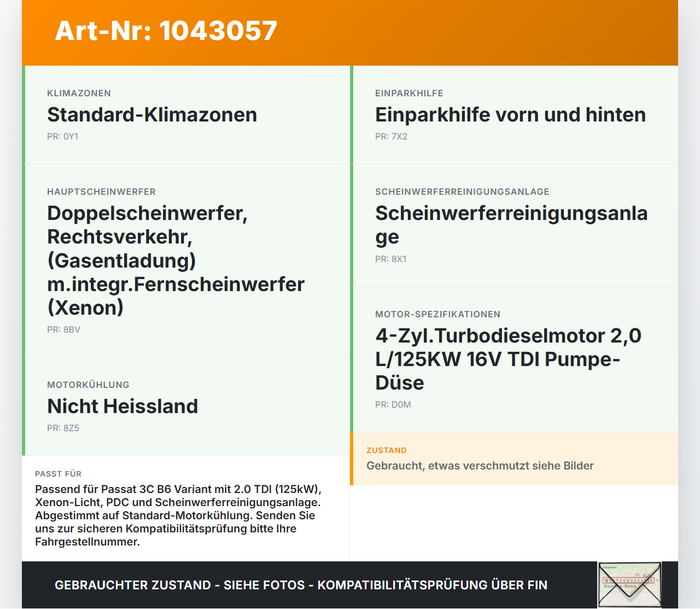Click the 'Passend für Passat 3C B6' paragraph

[x=178, y=515]
